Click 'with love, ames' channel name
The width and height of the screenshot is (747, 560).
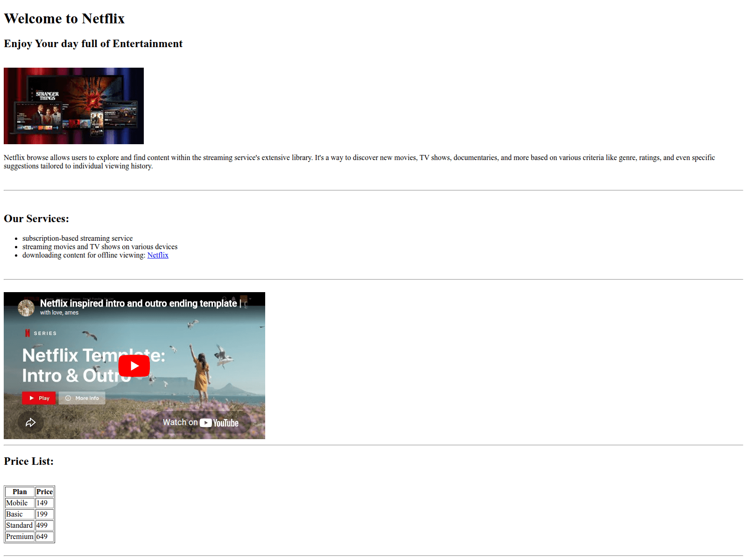pos(59,313)
